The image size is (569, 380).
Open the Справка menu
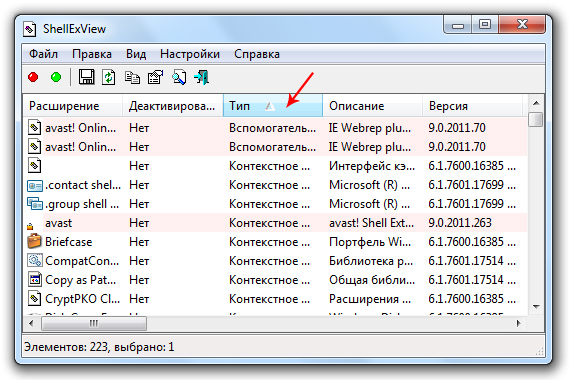[x=257, y=54]
